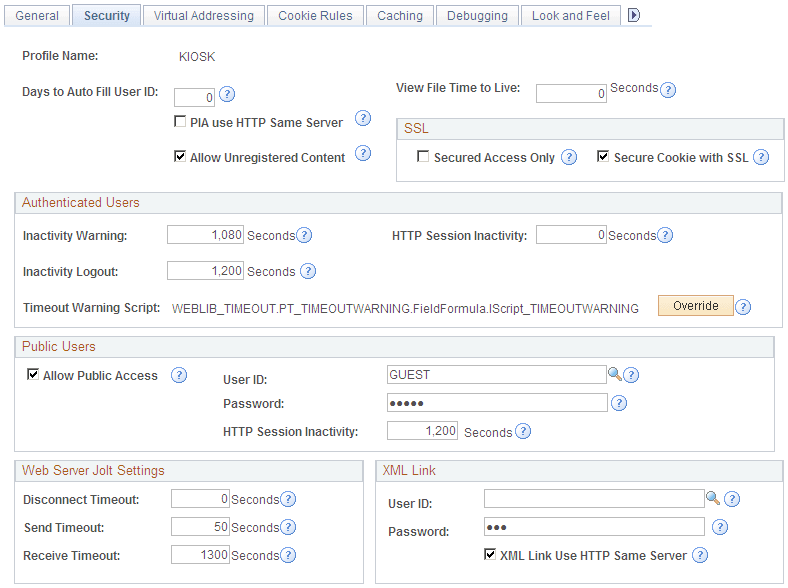The image size is (788, 588).
Task: Click Public Users Password field
Action: click(497, 403)
